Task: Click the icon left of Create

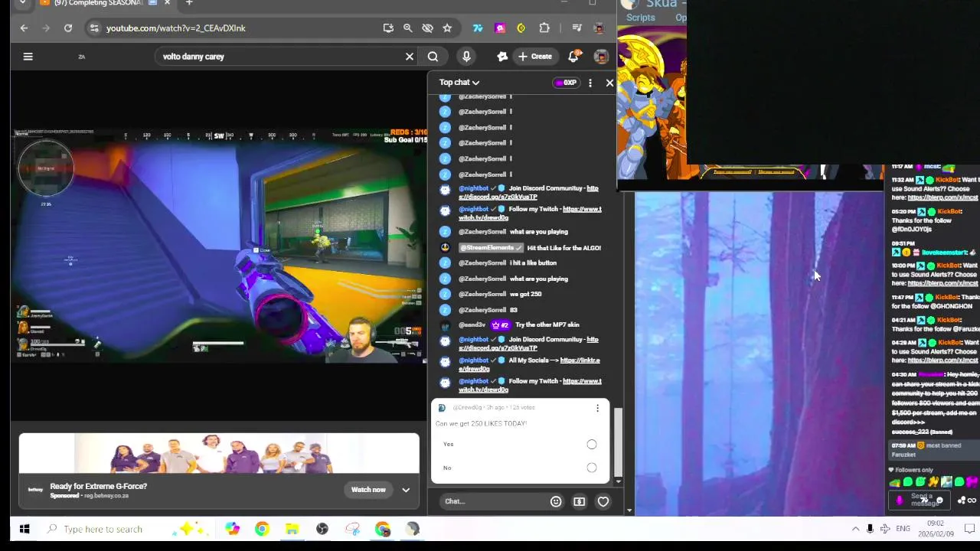Action: [502, 56]
